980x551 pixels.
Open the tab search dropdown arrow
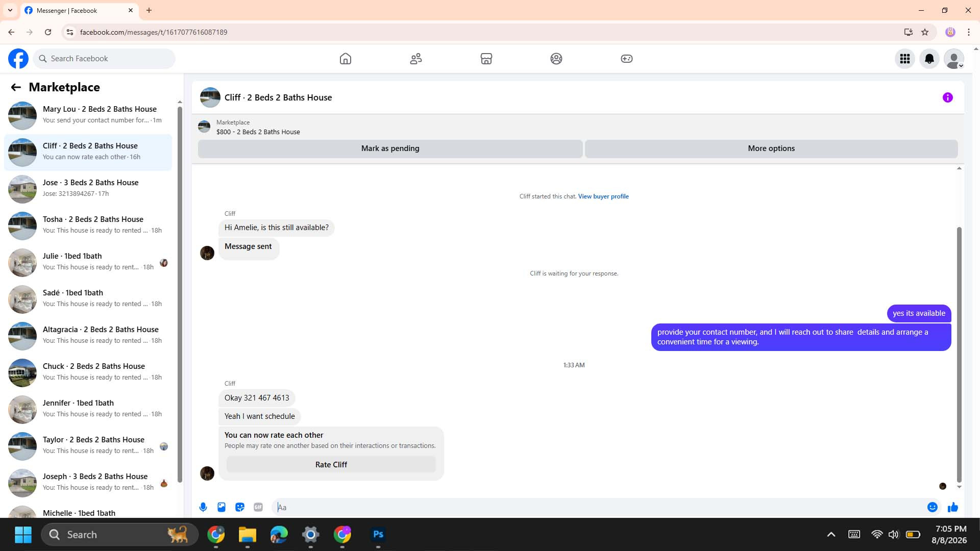[10, 10]
